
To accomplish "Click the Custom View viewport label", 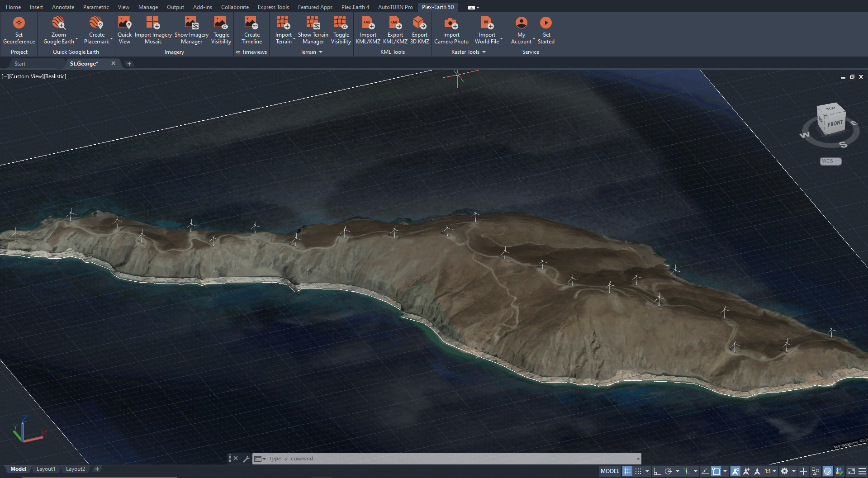I will tap(26, 76).
